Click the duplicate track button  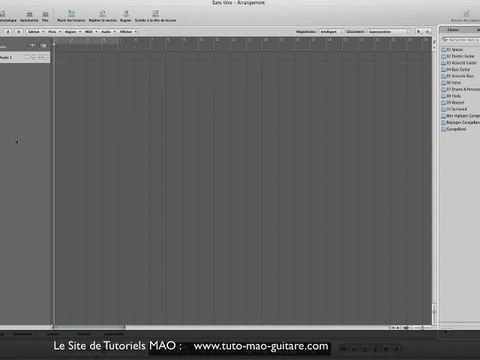click(44, 45)
